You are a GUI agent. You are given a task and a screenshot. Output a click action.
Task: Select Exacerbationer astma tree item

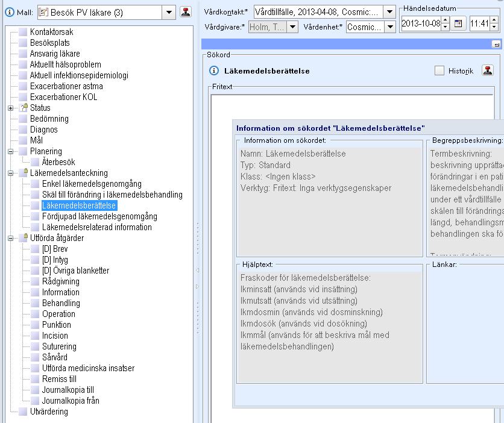66,86
